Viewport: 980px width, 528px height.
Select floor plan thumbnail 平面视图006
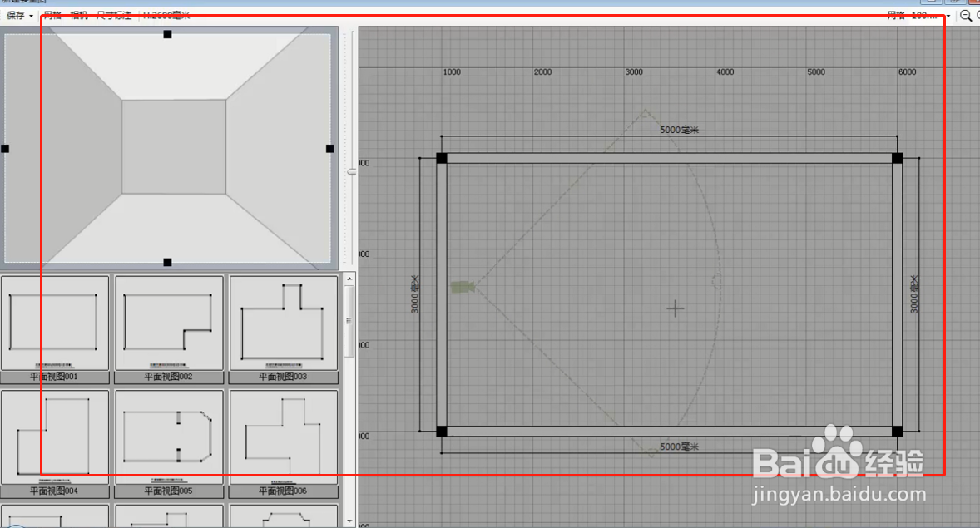tap(284, 444)
